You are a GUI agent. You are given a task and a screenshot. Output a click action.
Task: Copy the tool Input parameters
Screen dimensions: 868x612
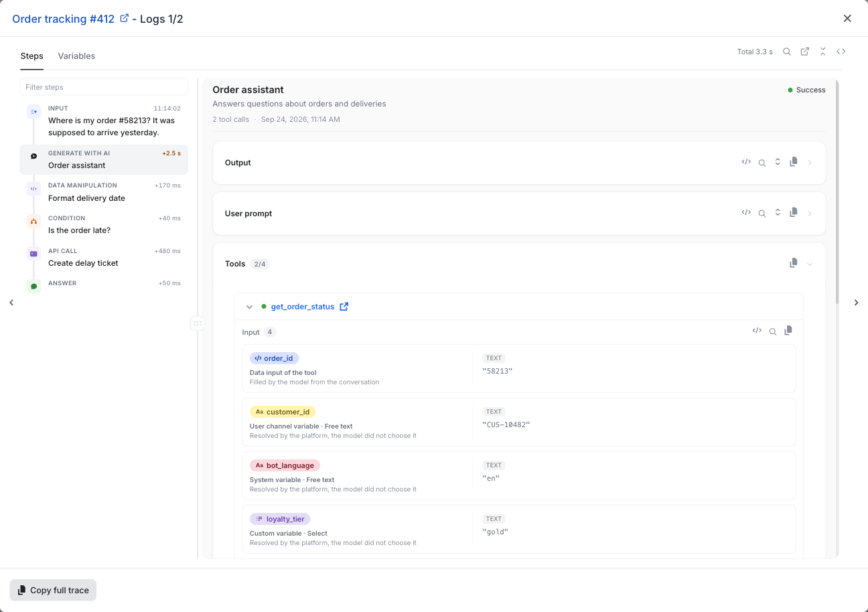pyautogui.click(x=788, y=331)
